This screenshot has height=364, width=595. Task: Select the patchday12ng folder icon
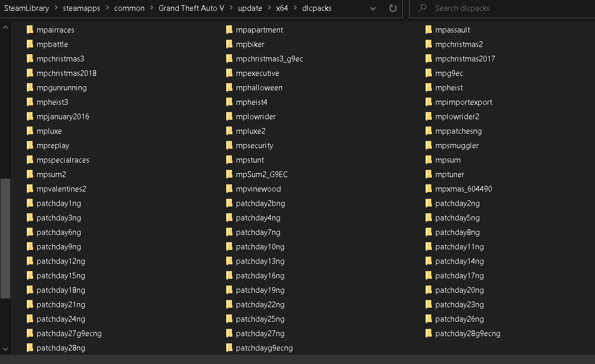click(30, 261)
